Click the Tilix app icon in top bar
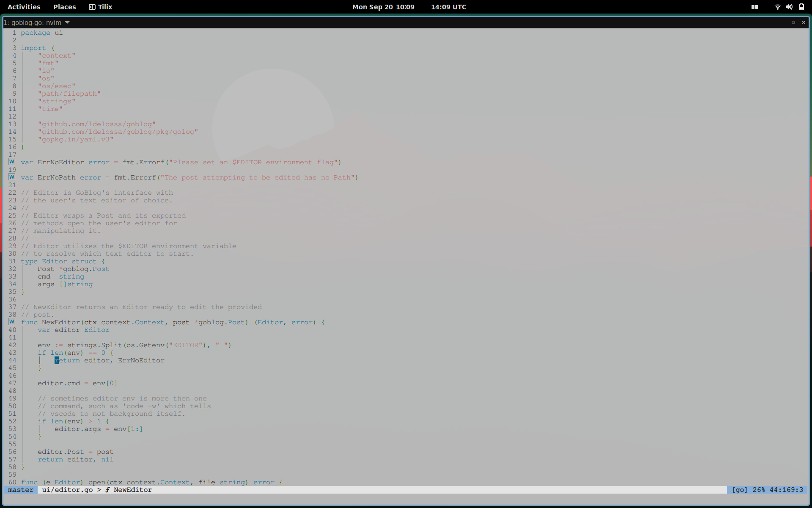The height and width of the screenshot is (508, 812). point(92,7)
